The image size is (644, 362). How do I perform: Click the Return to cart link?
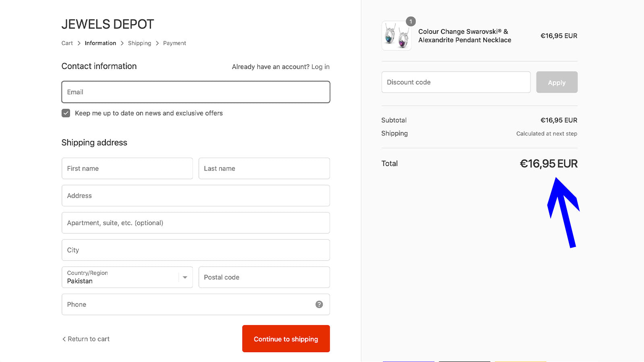[86, 339]
